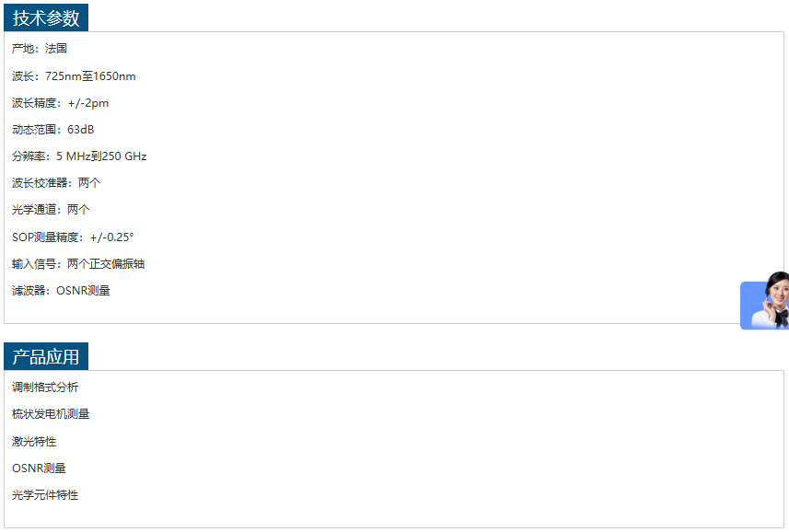Click the 分辨率 label text
Screen dimensions: 789x532
[x=29, y=156]
